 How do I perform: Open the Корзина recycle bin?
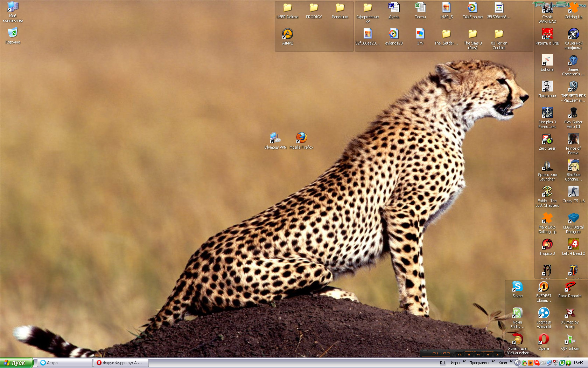13,33
